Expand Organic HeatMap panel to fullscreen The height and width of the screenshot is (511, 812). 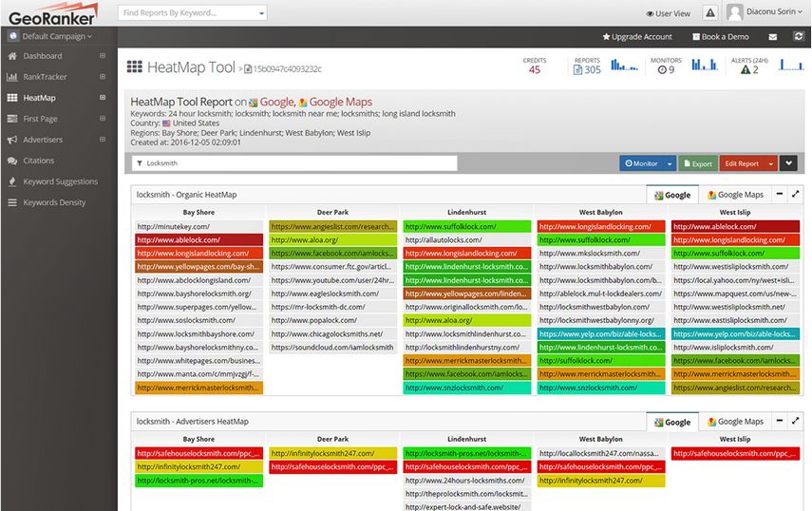796,194
